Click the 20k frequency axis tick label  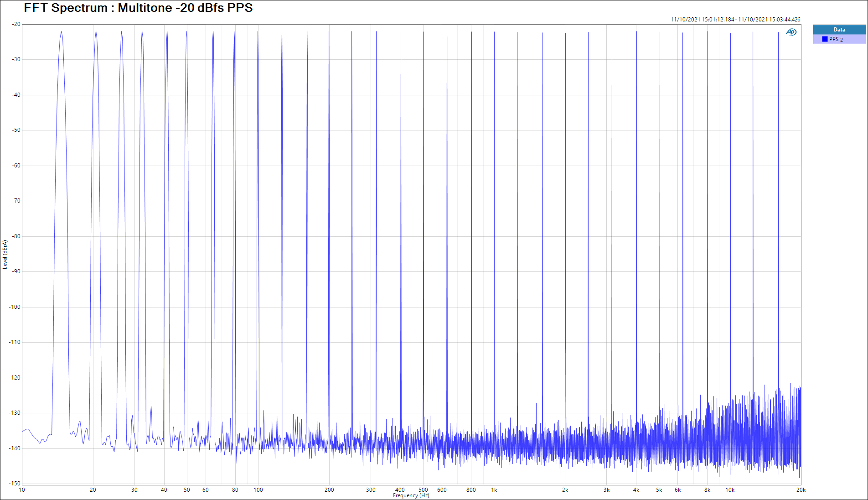801,490
